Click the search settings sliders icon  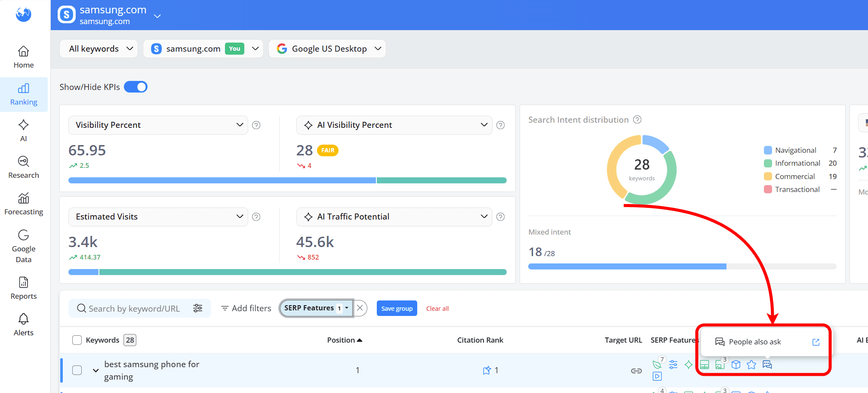pos(198,308)
